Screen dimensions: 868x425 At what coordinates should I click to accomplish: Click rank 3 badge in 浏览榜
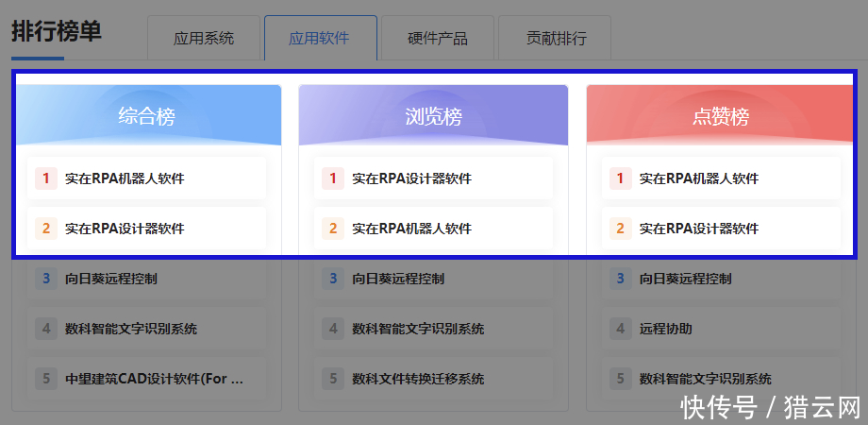332,279
